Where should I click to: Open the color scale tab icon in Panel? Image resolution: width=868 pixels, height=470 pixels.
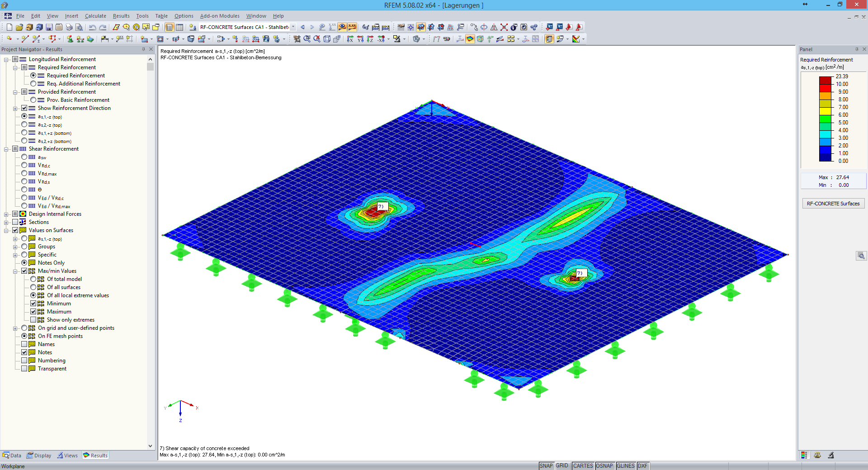point(804,455)
